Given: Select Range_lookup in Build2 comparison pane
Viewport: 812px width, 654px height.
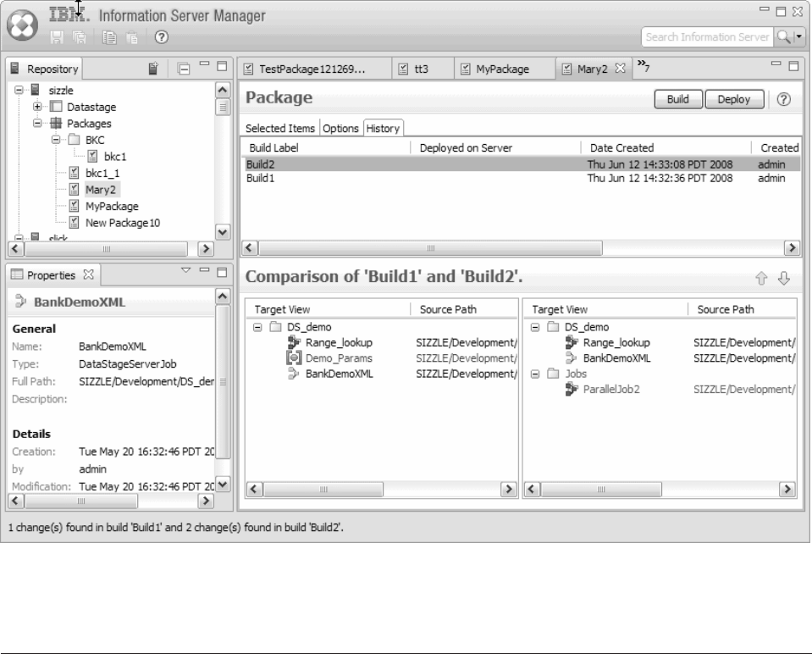Looking at the screenshot, I should point(616,342).
